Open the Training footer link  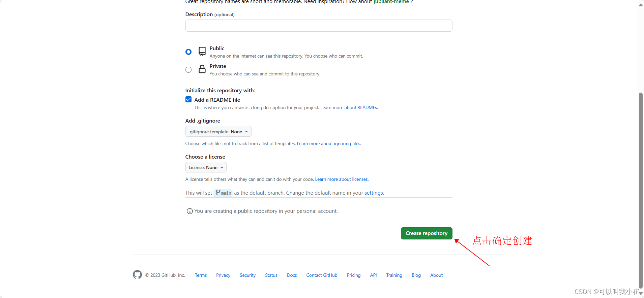[x=394, y=275]
